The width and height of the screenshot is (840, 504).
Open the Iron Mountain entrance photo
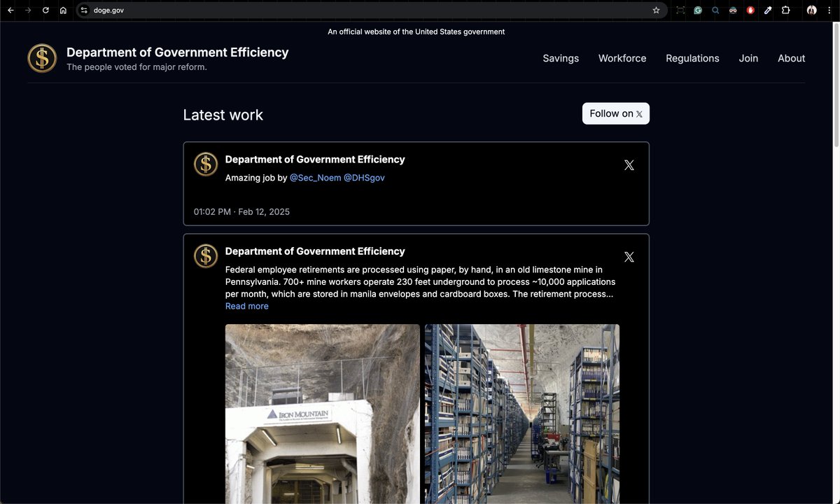pos(323,414)
